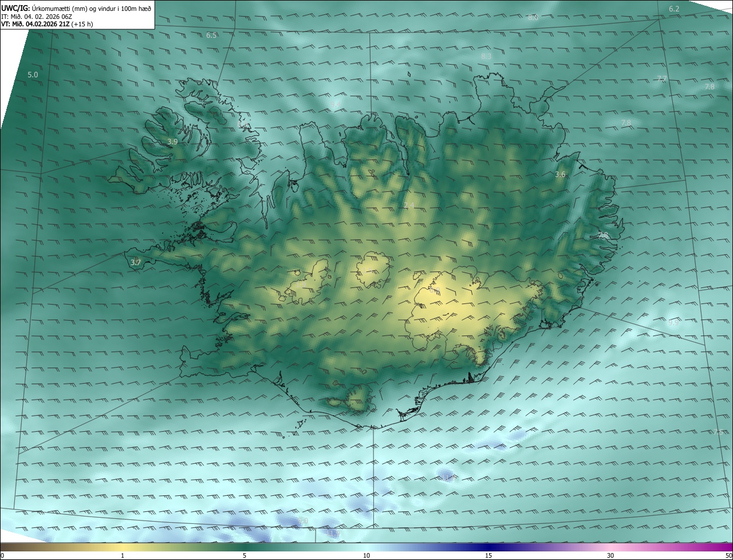The width and height of the screenshot is (733, 560).
Task: Click the colour scale tick label '10'
Action: tap(366, 555)
